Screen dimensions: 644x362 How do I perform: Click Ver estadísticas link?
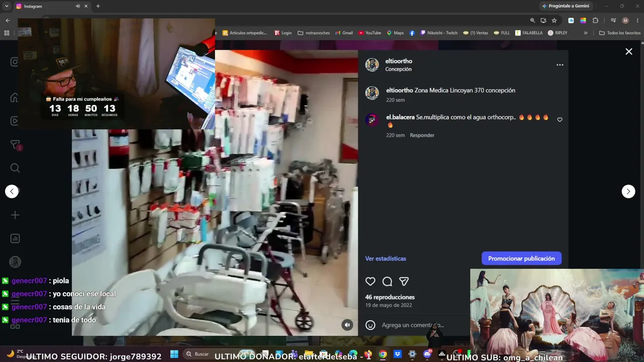pyautogui.click(x=385, y=258)
